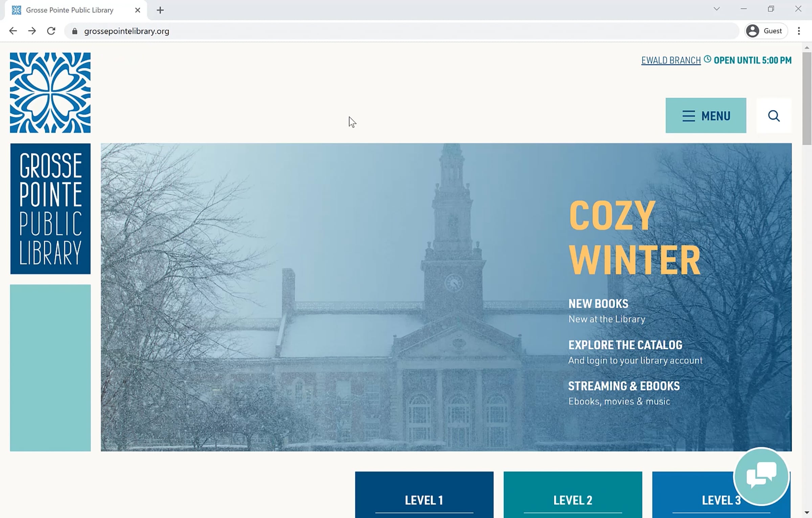Close the Grosse Pointe Public Library tab
Image resolution: width=812 pixels, height=518 pixels.
coord(137,10)
